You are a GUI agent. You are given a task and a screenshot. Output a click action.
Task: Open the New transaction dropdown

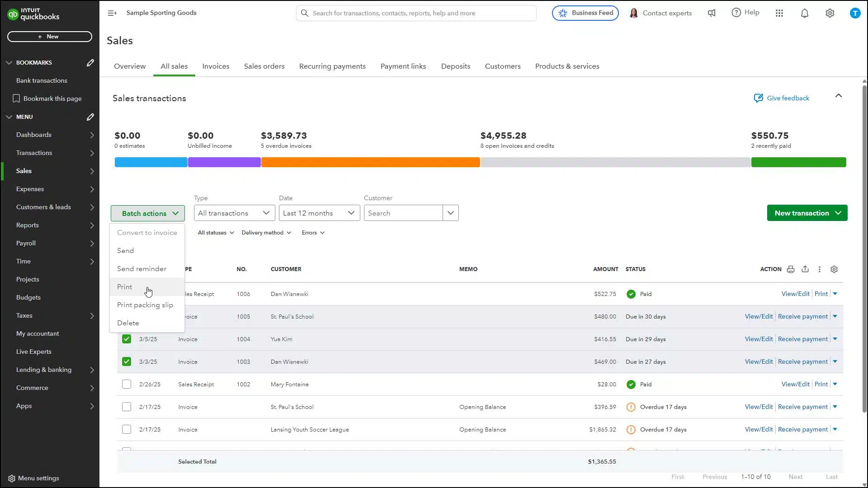coord(807,213)
